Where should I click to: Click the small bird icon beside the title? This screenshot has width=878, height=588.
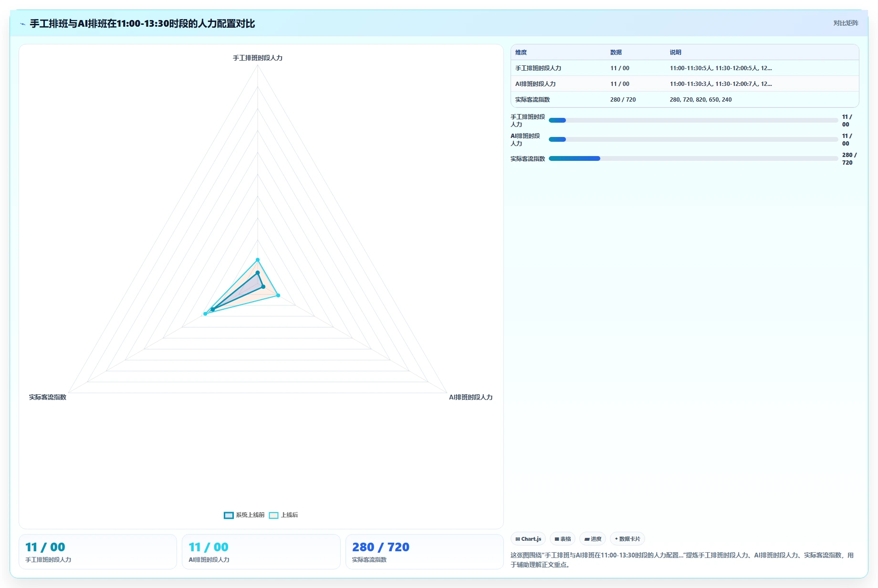pyautogui.click(x=22, y=24)
